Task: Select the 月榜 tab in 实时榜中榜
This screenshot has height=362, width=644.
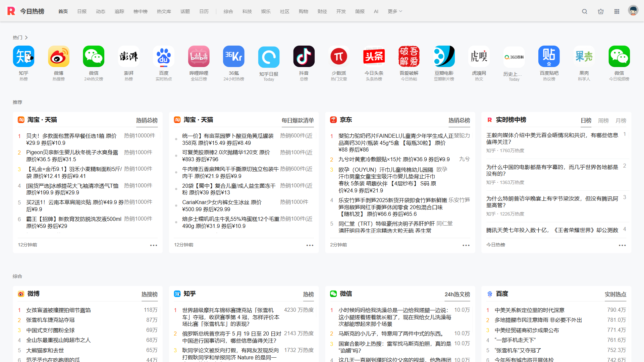Action: [x=621, y=120]
